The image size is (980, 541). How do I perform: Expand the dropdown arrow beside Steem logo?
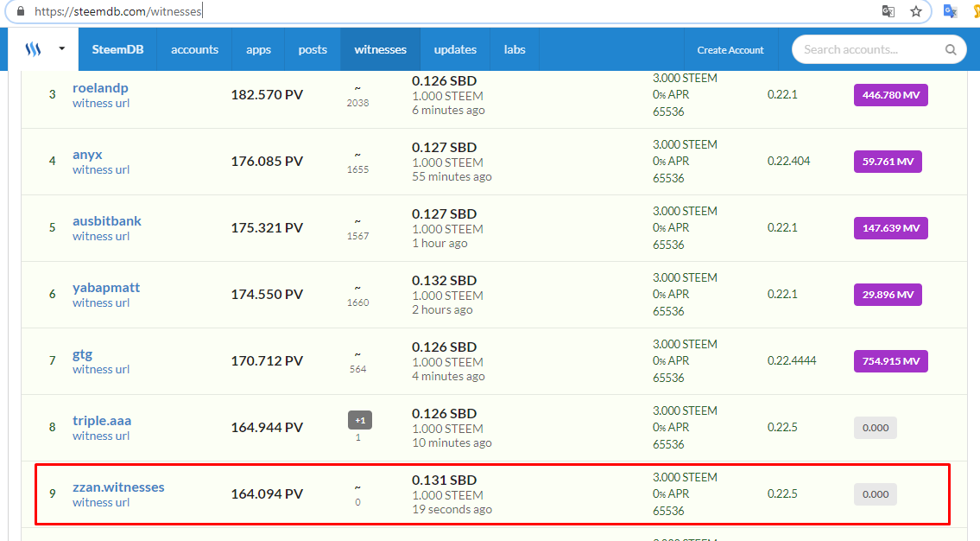(x=61, y=48)
